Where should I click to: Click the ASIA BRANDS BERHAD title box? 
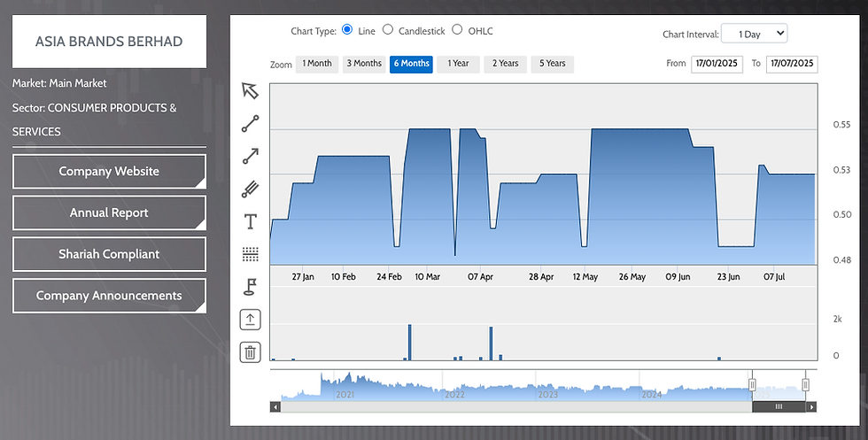pos(109,42)
